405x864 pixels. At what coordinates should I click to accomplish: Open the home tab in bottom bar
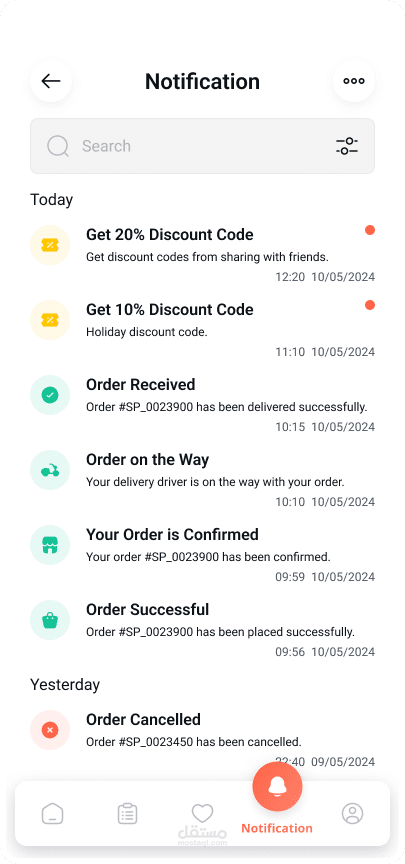[52, 813]
